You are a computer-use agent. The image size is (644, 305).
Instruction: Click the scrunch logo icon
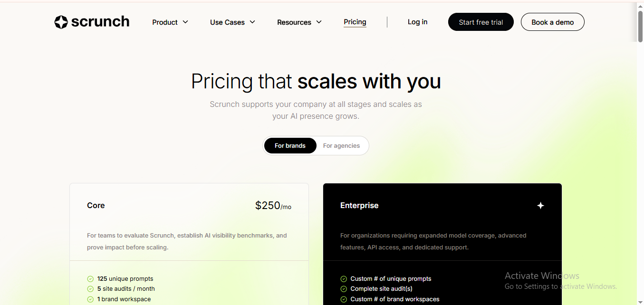(61, 22)
